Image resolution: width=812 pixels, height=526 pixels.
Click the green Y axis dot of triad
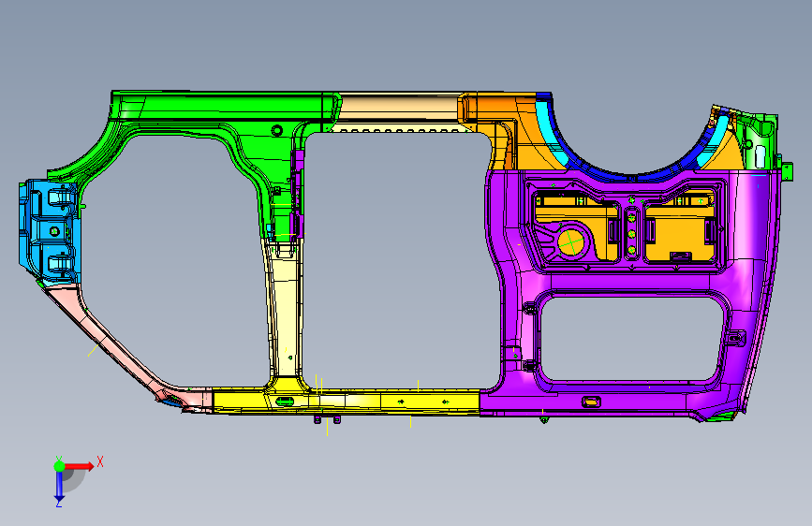click(x=59, y=466)
